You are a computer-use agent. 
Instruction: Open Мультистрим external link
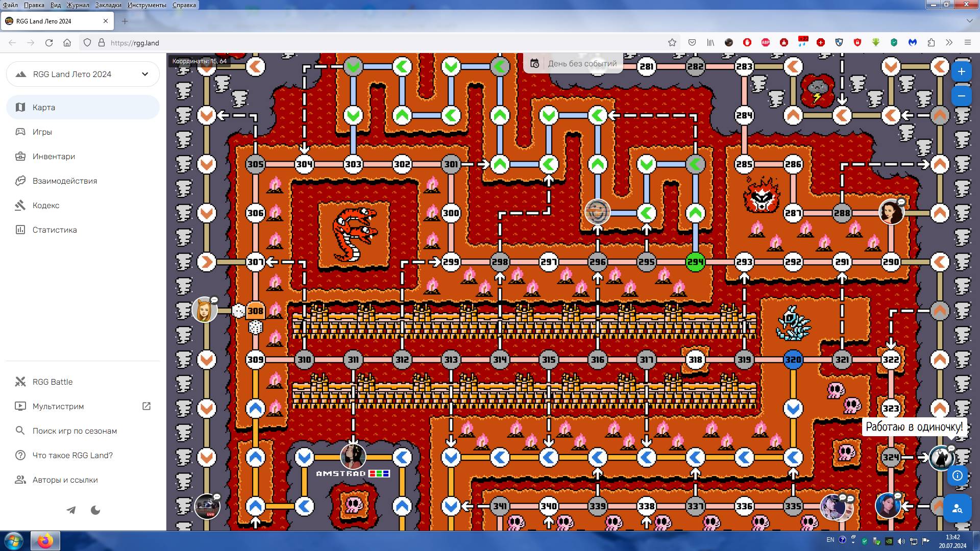(x=58, y=406)
